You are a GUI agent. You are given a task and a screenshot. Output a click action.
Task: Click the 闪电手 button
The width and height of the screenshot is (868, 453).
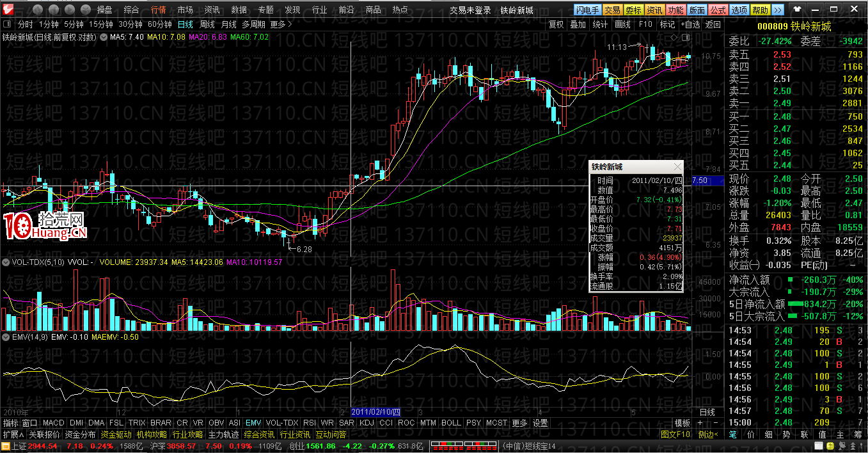point(588,10)
